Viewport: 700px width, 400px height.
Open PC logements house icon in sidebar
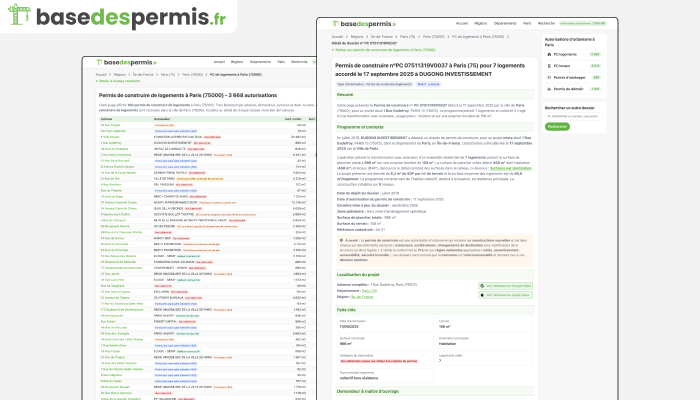pyautogui.click(x=549, y=54)
